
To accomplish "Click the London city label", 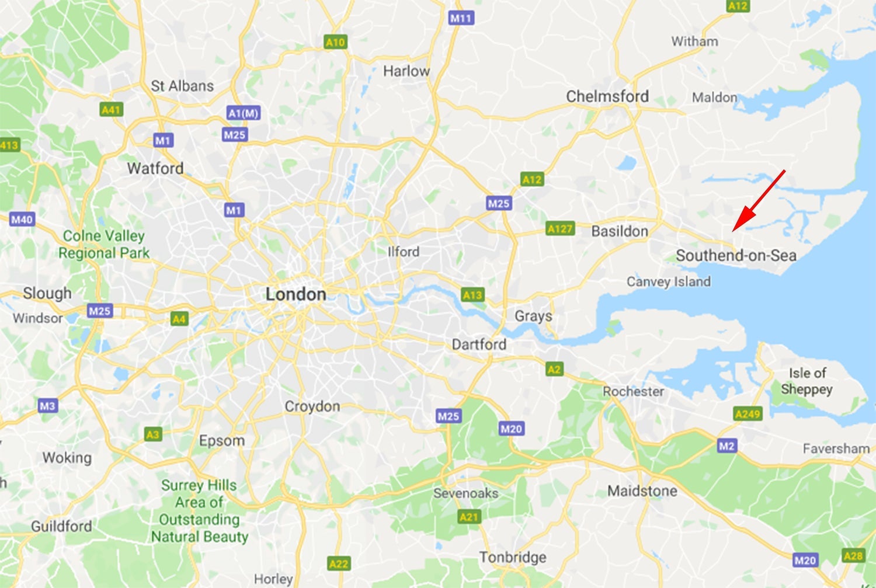I will 296,294.
